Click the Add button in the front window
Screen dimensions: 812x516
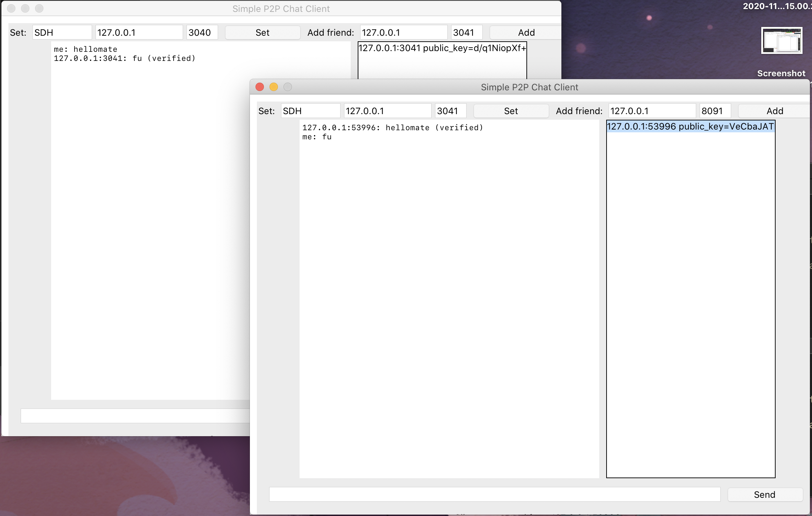tap(774, 111)
